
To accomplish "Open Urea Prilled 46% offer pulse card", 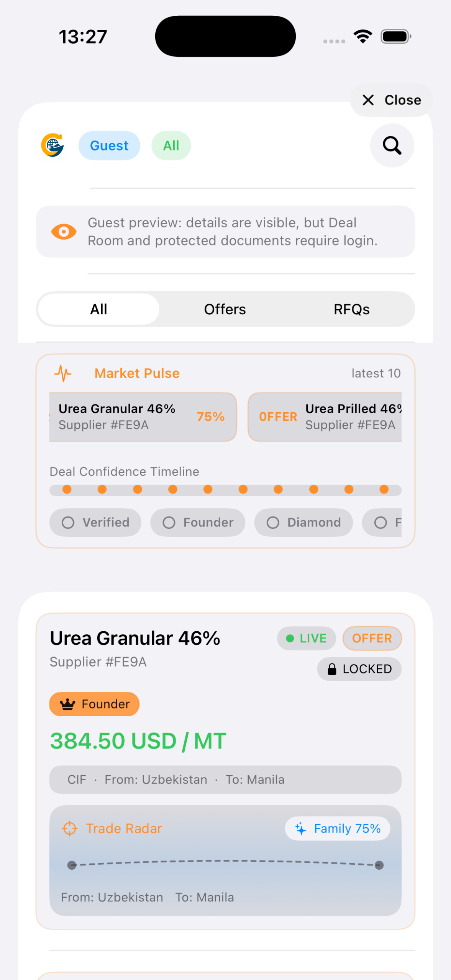I will 325,417.
